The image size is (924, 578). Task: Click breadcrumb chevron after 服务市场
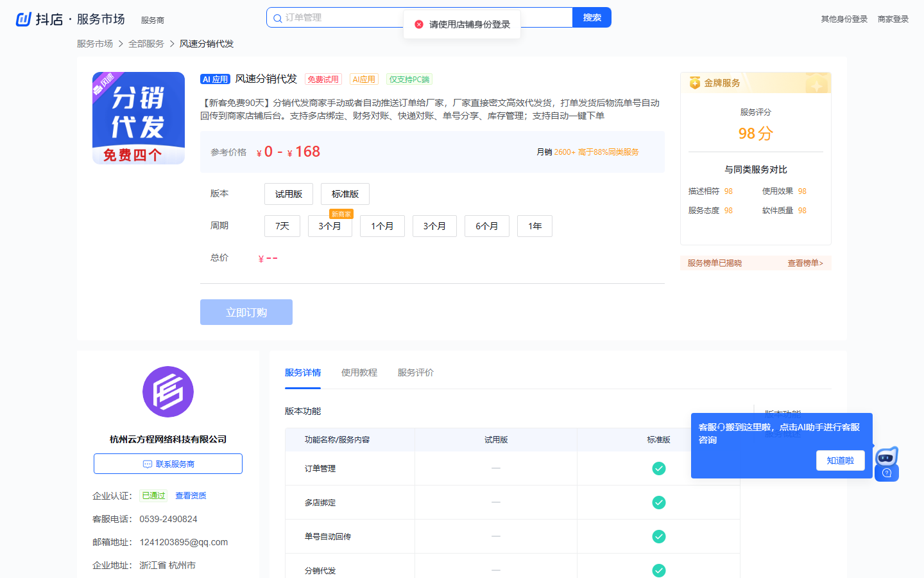(x=120, y=44)
